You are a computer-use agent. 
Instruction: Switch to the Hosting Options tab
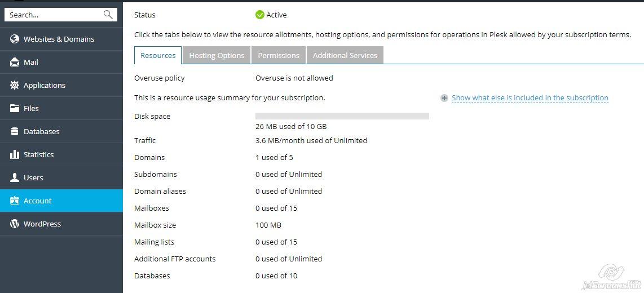click(x=217, y=55)
